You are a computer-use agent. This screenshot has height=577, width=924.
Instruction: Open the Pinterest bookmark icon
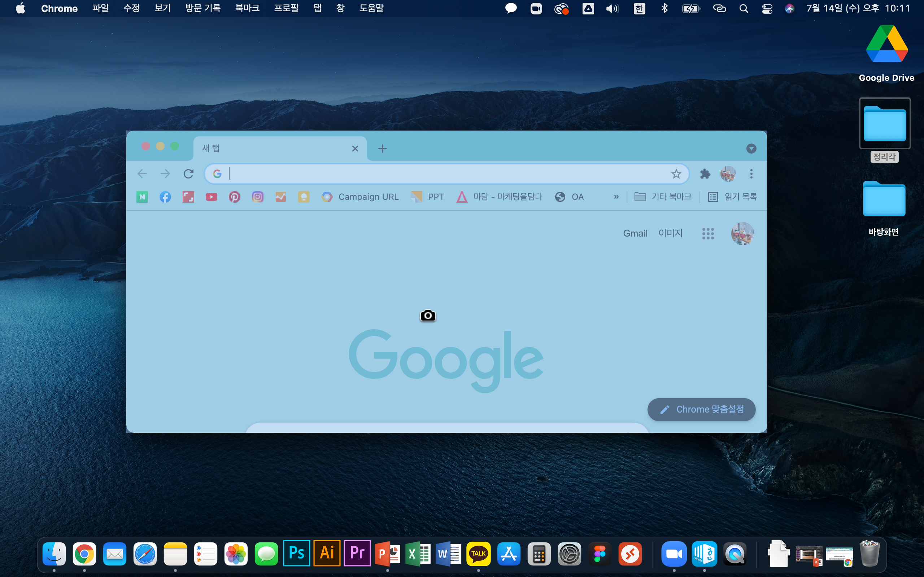pyautogui.click(x=235, y=197)
